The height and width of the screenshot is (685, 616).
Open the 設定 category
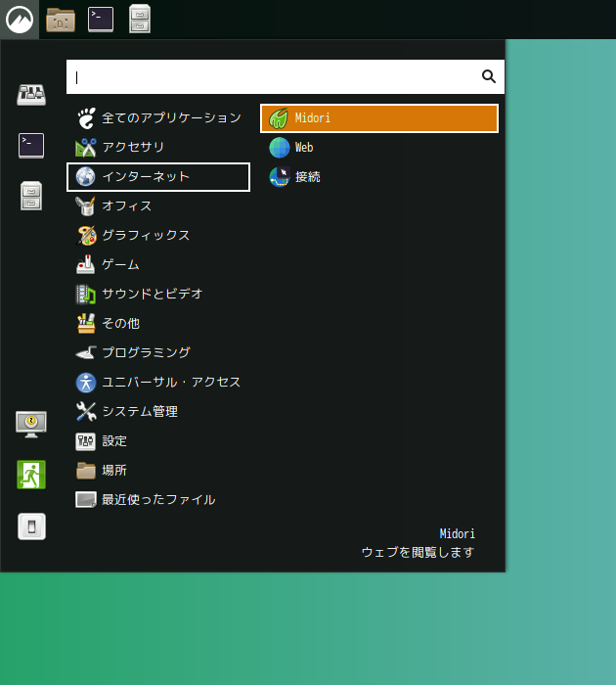coord(158,440)
